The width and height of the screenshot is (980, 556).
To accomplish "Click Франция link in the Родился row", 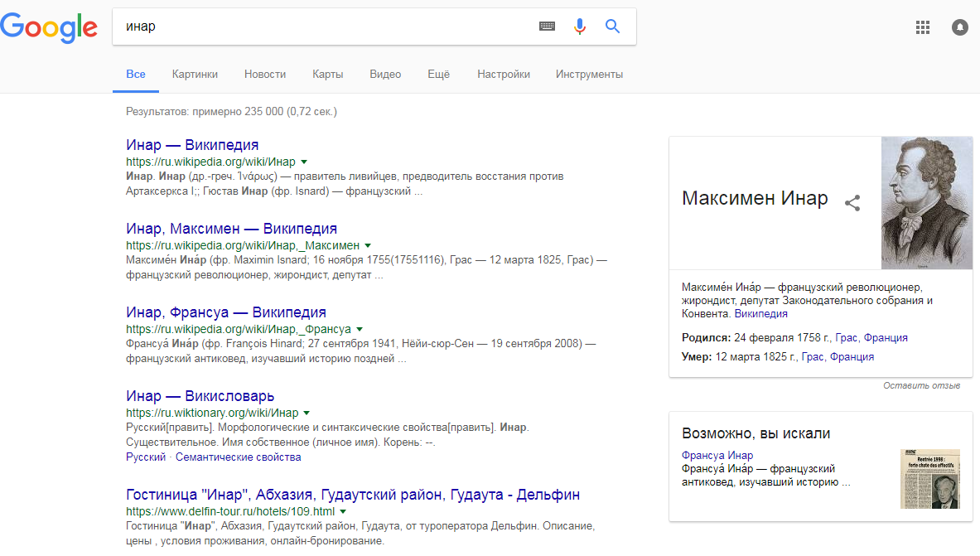I will 886,338.
